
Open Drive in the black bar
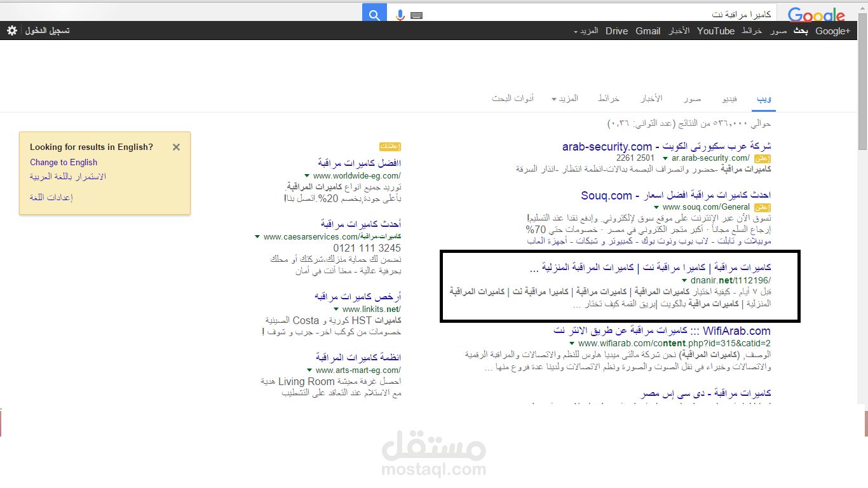(616, 31)
